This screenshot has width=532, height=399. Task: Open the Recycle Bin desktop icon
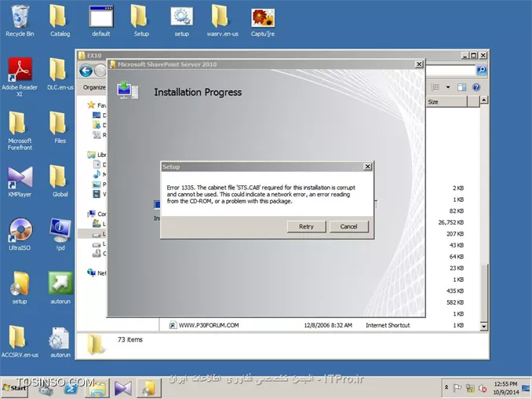[x=20, y=21]
